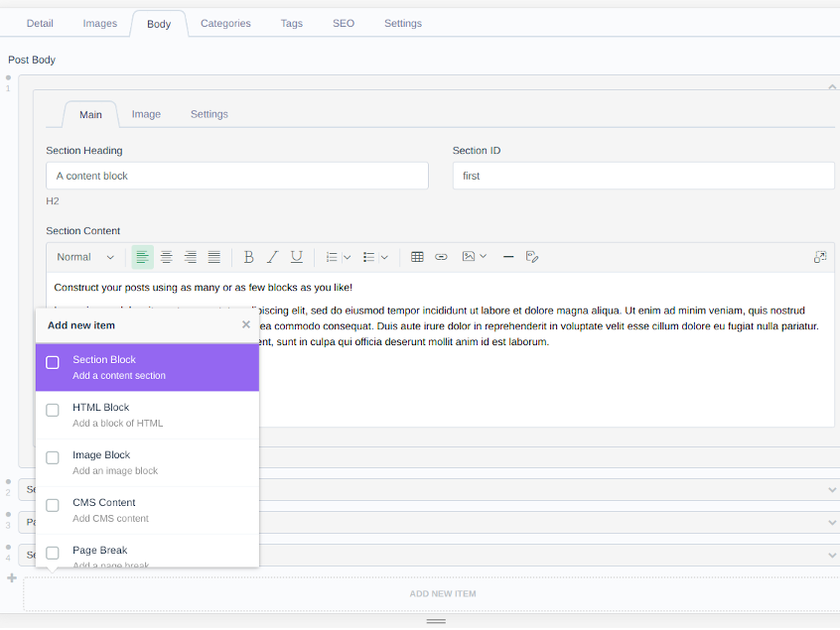Open the post Settings tab
Image resolution: width=840 pixels, height=630 pixels.
click(403, 24)
